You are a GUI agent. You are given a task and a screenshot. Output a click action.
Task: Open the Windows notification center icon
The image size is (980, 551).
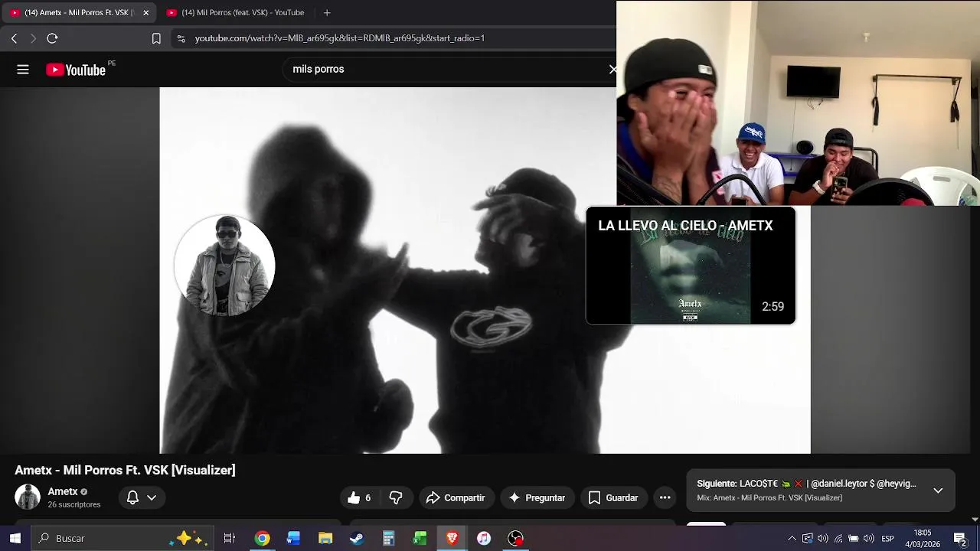(960, 538)
